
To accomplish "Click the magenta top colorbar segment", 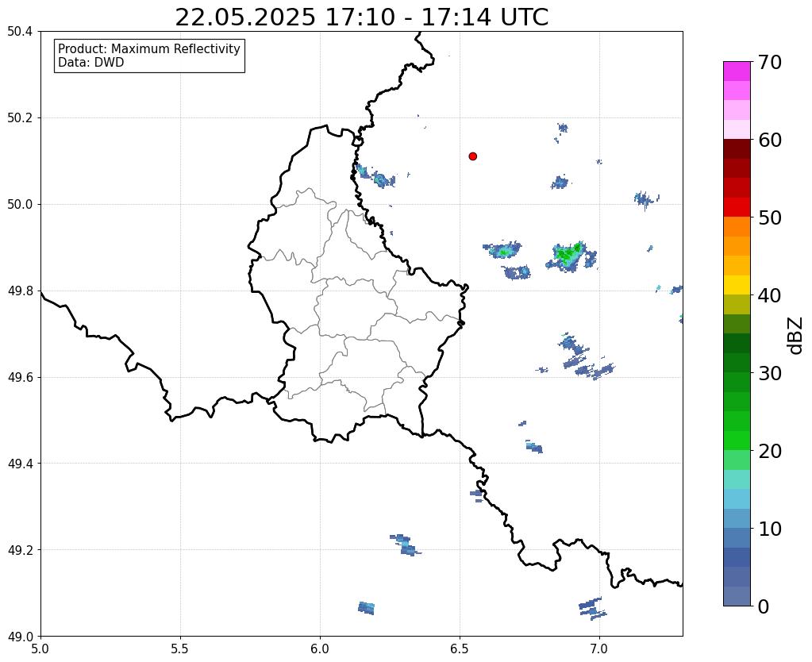I will 737,71.
